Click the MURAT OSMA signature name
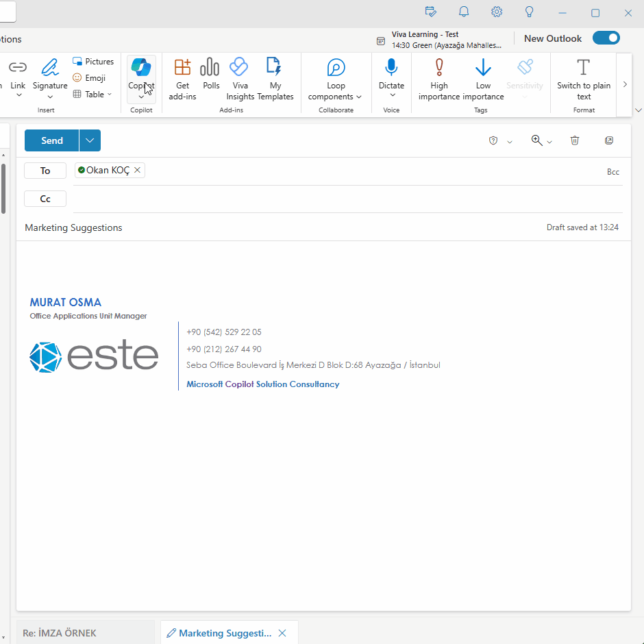 point(65,302)
